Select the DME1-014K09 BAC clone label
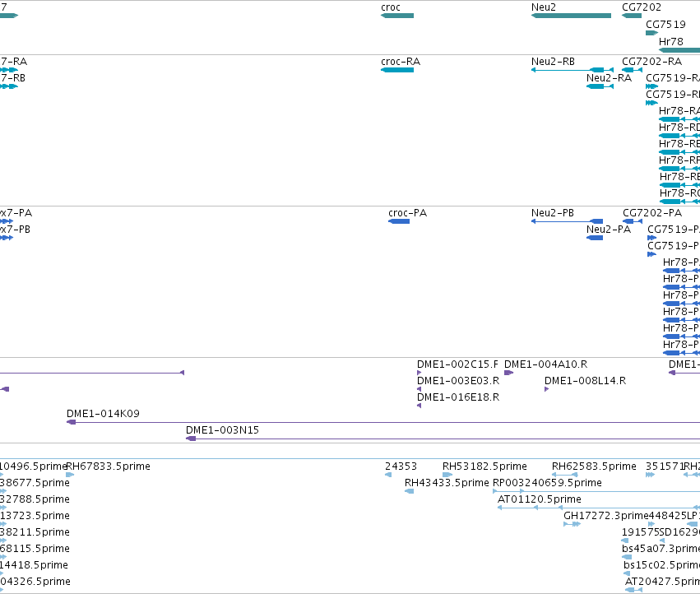Viewport: 700px width, 594px height. [103, 414]
